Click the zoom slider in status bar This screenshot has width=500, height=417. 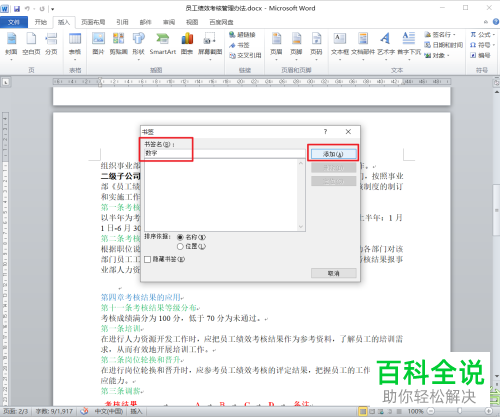point(459,411)
